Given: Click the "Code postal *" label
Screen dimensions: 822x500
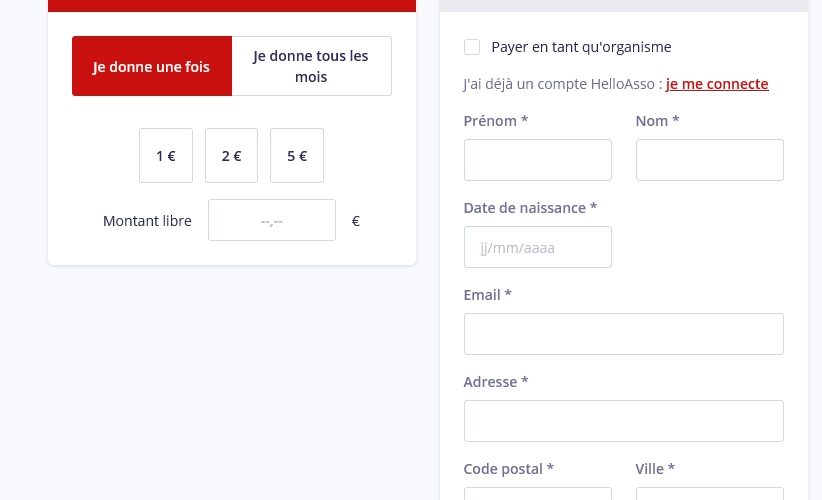Looking at the screenshot, I should [x=508, y=469].
